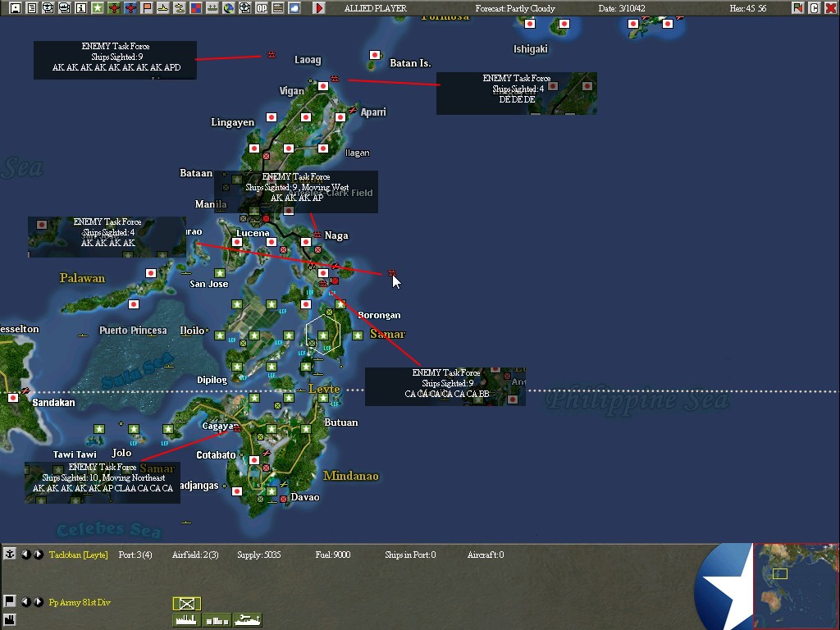
Task: Click 'Airfield: 2(3)' in base panel
Action: coord(195,555)
